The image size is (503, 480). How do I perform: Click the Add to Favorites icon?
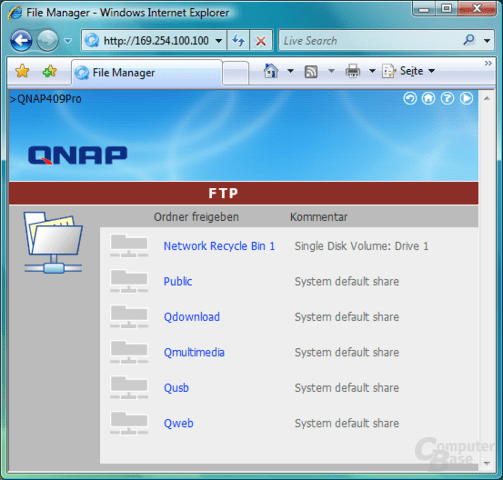pyautogui.click(x=49, y=71)
